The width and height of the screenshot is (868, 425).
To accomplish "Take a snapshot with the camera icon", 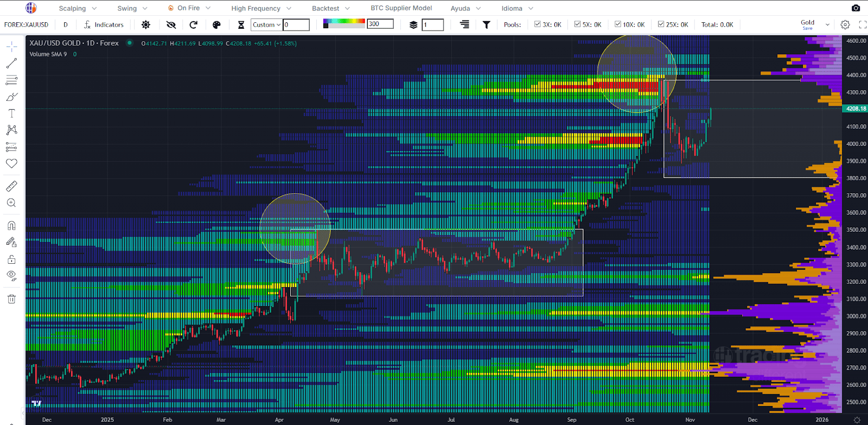I will click(856, 8).
